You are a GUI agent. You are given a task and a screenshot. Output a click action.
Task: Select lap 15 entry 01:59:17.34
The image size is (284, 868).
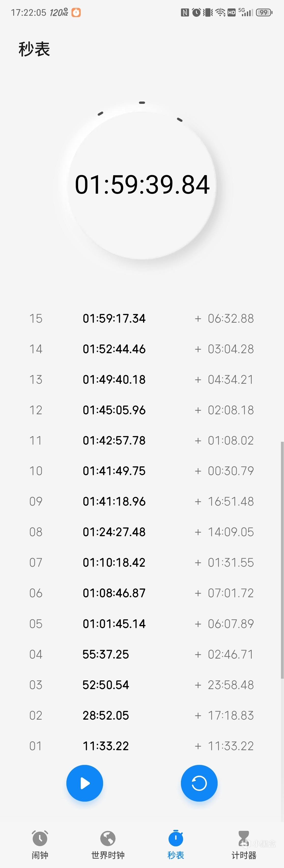pyautogui.click(x=114, y=318)
